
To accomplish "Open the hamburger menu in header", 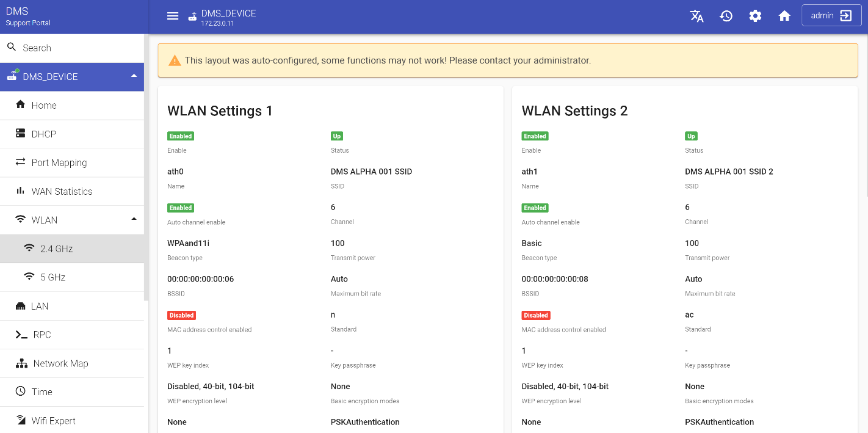I will tap(173, 16).
